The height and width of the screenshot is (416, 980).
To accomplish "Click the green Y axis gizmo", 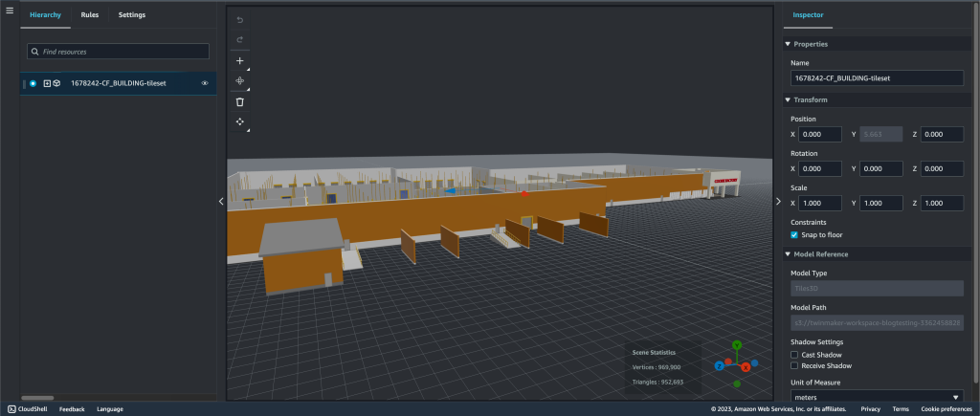I will pyautogui.click(x=737, y=345).
